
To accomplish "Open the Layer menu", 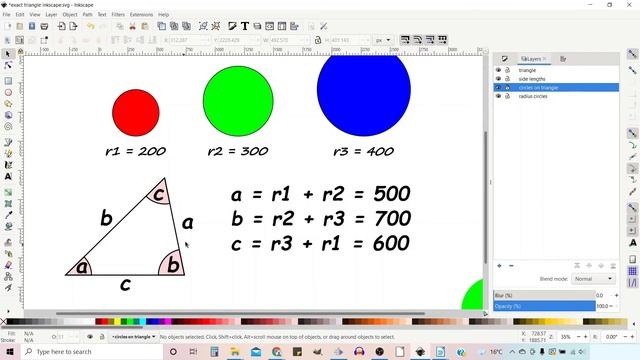I will pos(51,14).
